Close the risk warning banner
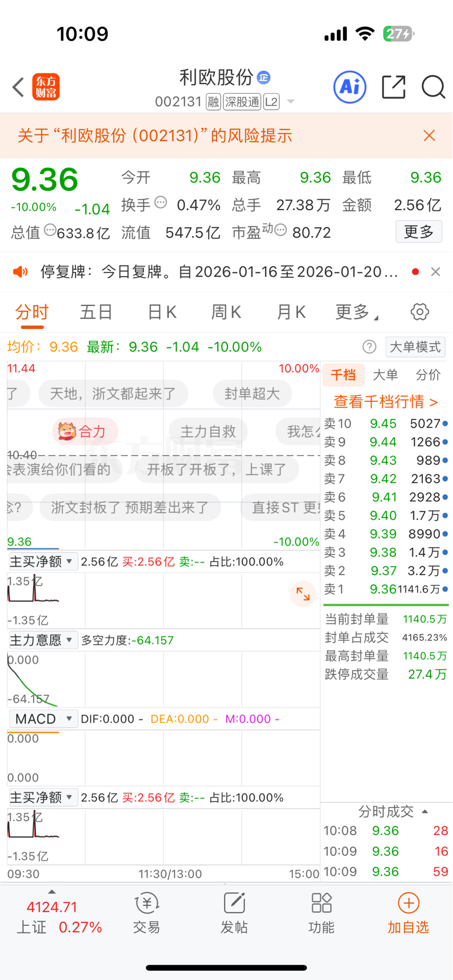The width and height of the screenshot is (453, 980). [429, 135]
